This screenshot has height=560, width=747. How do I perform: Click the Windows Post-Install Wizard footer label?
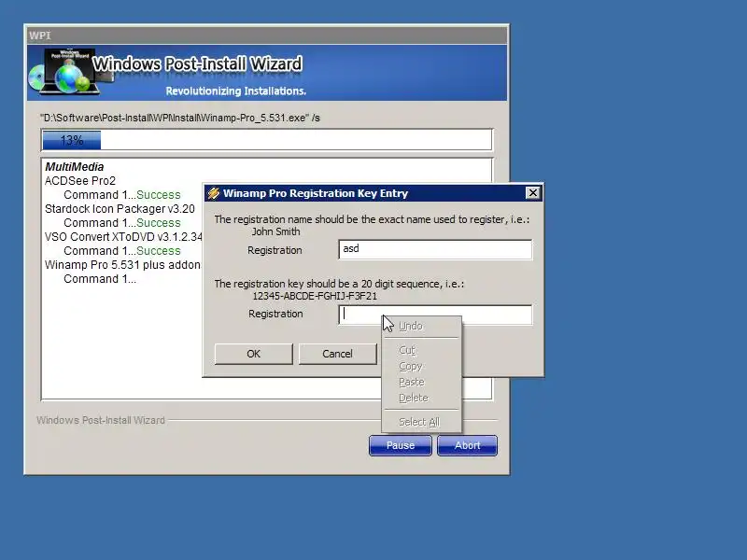(x=101, y=420)
